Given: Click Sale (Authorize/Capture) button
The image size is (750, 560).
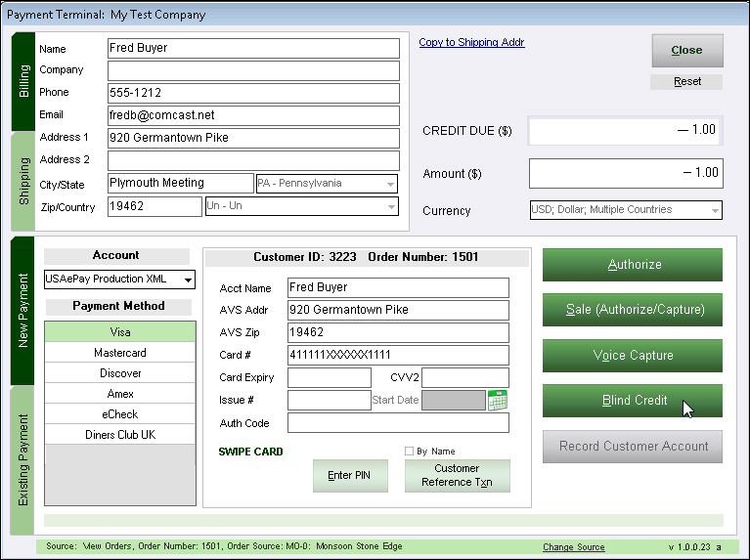Looking at the screenshot, I should pos(633,310).
